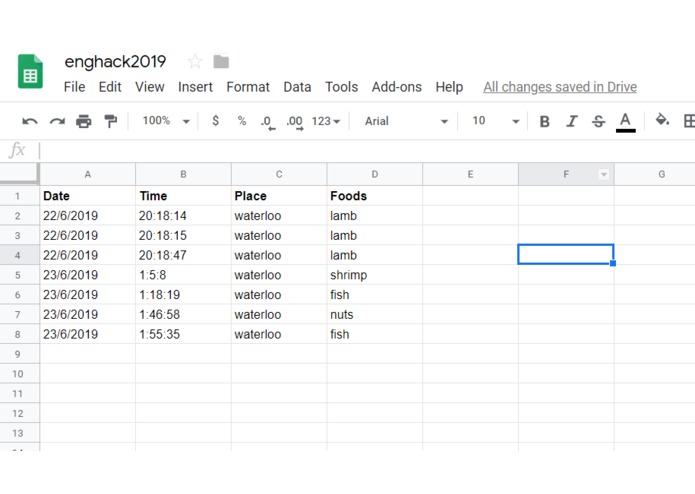The width and height of the screenshot is (695, 494).
Task: Toggle bold formatting
Action: pos(544,121)
